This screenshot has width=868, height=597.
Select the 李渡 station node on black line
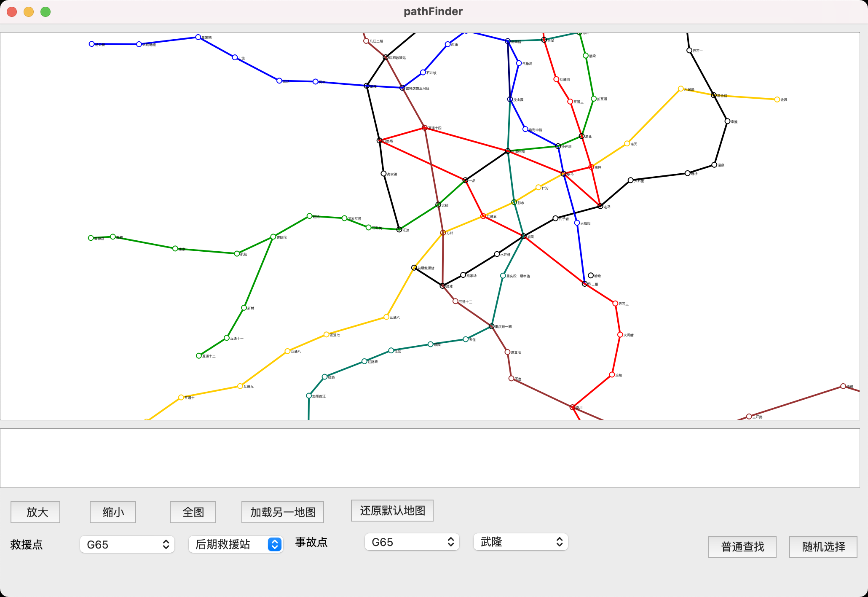[x=727, y=121]
